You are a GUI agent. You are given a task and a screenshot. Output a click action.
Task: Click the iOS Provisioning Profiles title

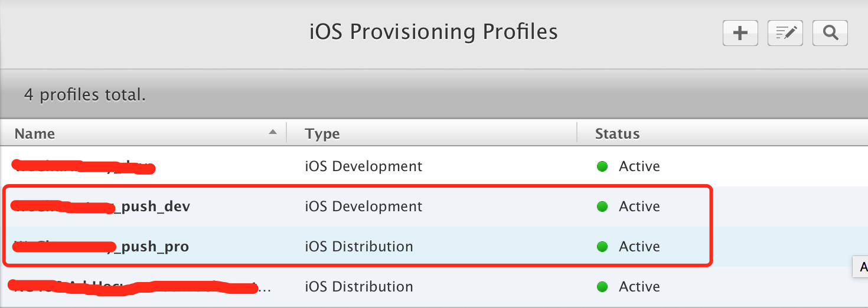(433, 32)
